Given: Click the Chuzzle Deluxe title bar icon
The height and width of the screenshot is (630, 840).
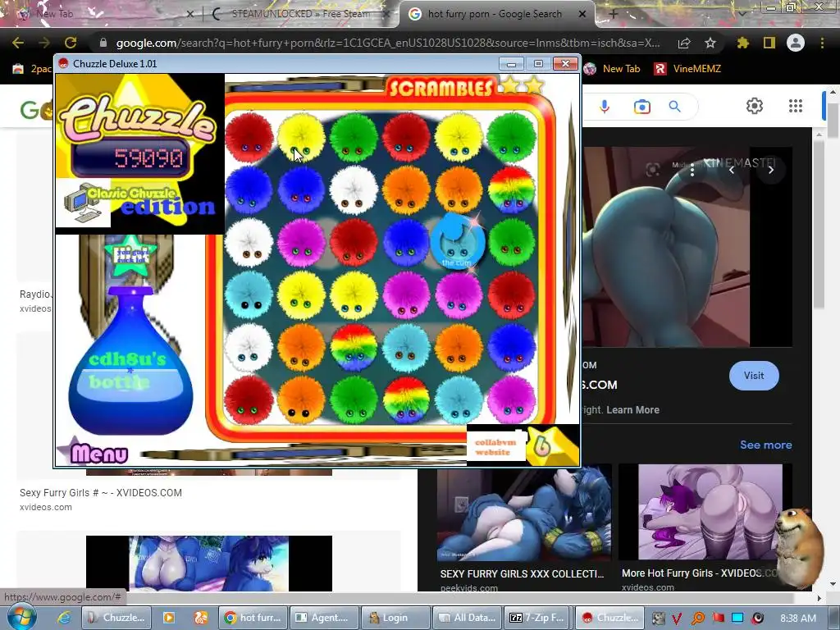Looking at the screenshot, I should point(64,64).
